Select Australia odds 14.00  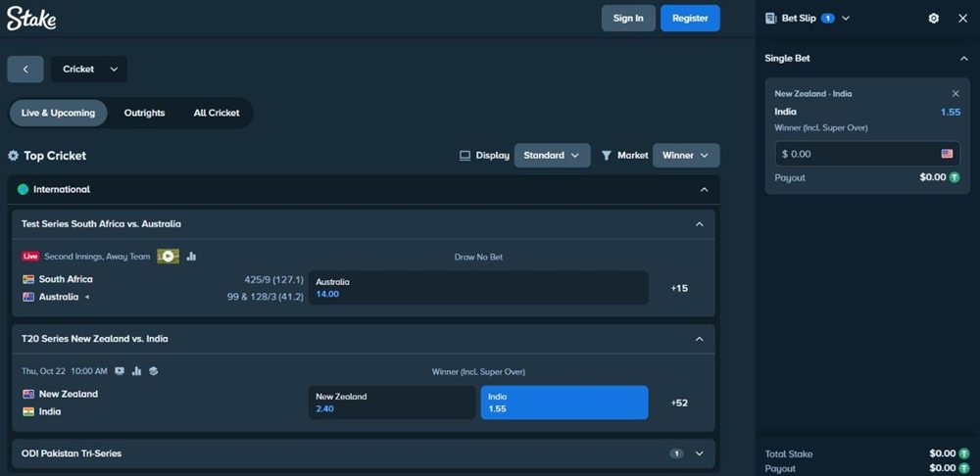(x=478, y=288)
